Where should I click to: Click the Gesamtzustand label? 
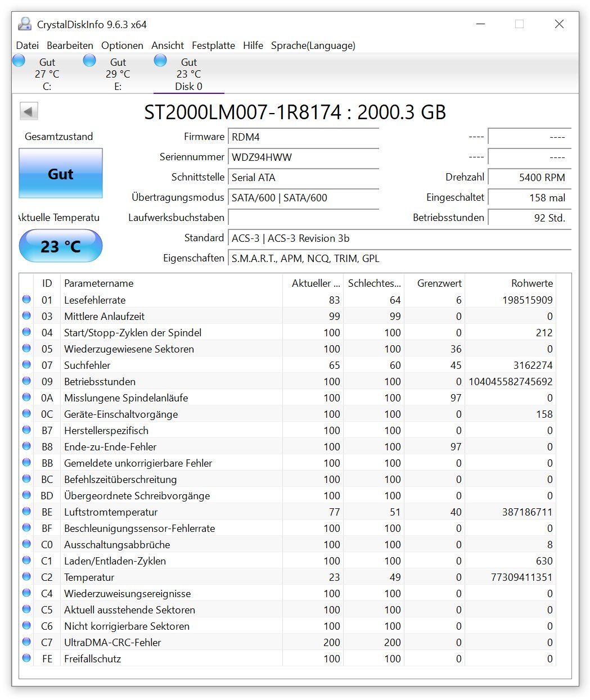tap(58, 137)
